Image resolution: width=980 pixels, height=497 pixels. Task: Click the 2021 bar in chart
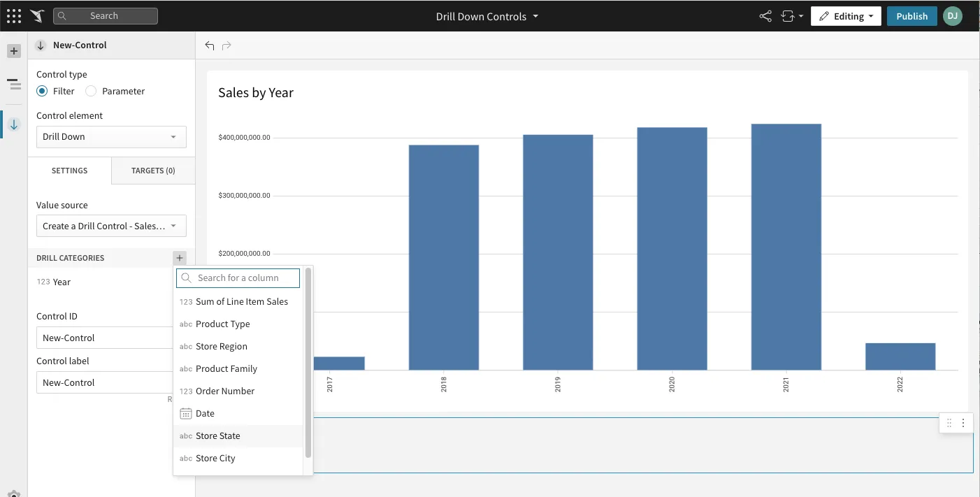(x=786, y=247)
